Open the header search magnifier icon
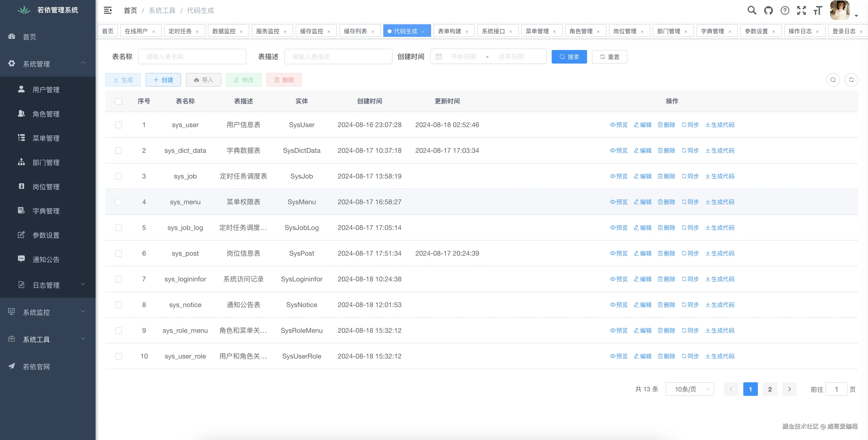Screen dimensions: 868x440 point(752,10)
